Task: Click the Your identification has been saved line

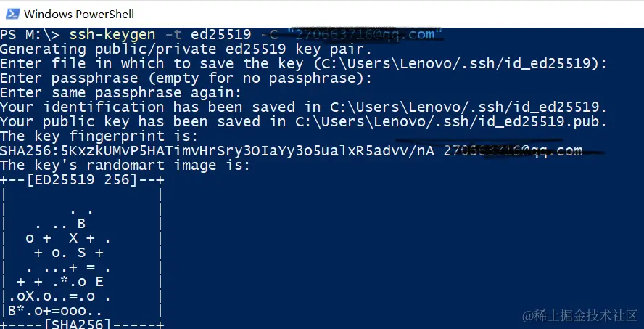Action: click(304, 107)
